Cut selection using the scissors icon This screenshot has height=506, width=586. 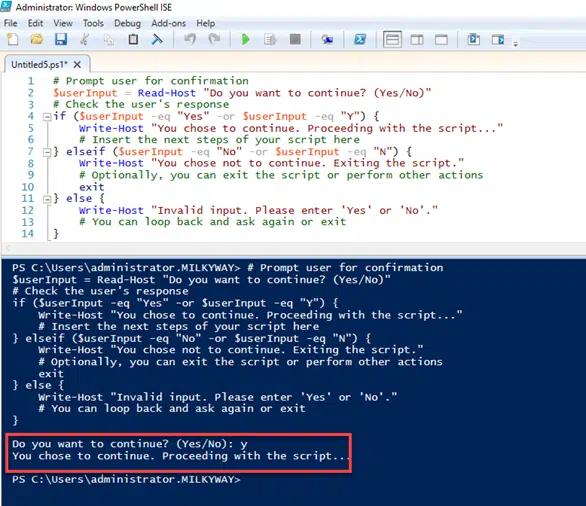[x=85, y=39]
